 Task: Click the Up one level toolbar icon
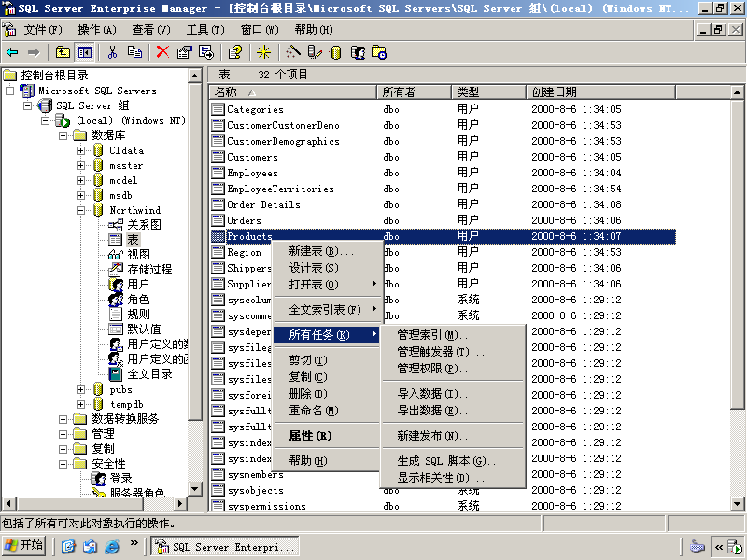pos(63,52)
